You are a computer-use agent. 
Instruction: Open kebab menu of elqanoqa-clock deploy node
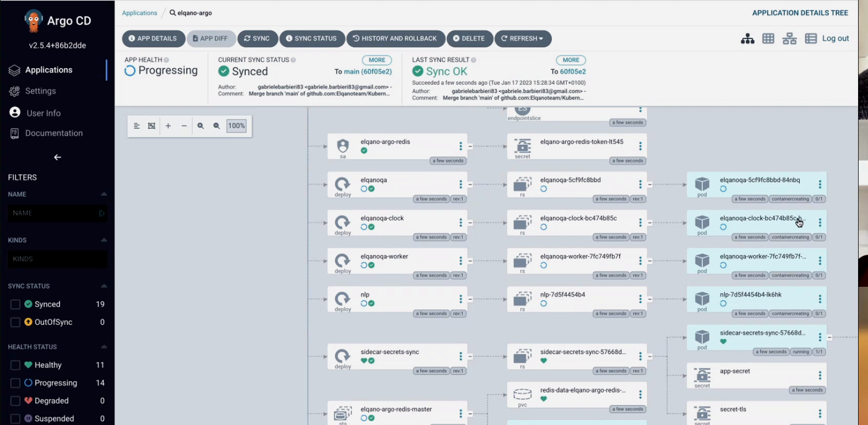click(460, 222)
